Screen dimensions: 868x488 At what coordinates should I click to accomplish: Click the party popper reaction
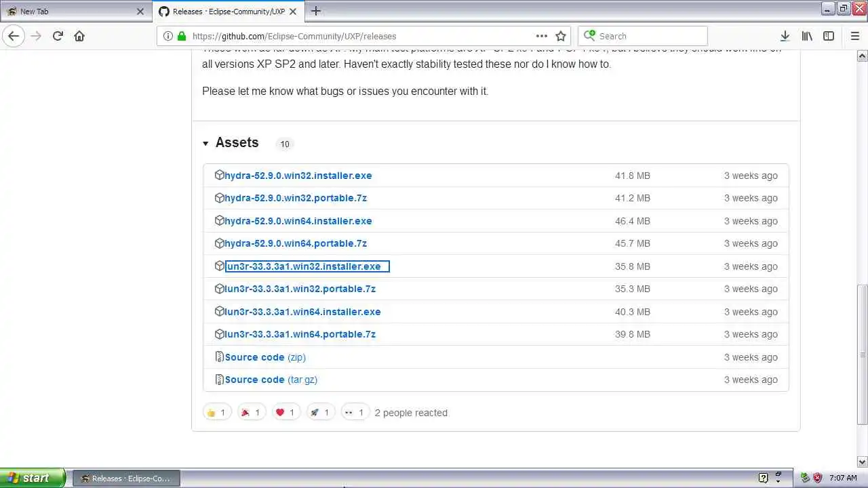click(x=251, y=412)
